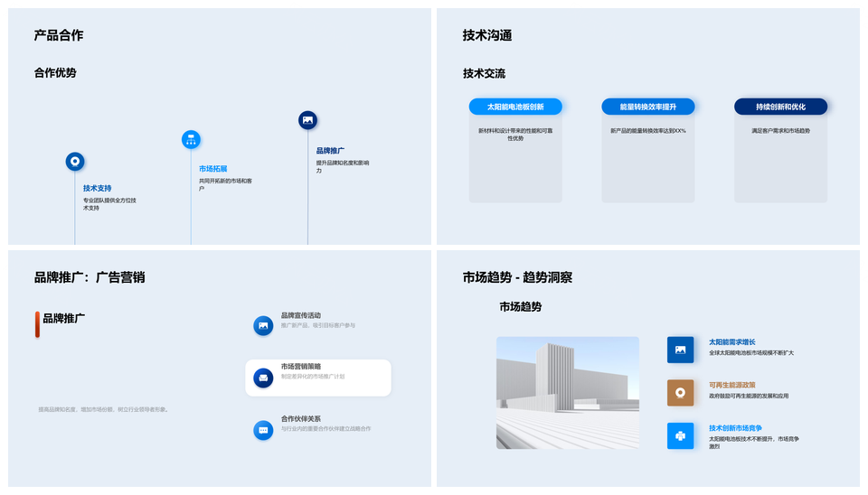This screenshot has width=868, height=495.
Task: Click the picture icon above 品牌推广 timeline
Action: tap(307, 120)
